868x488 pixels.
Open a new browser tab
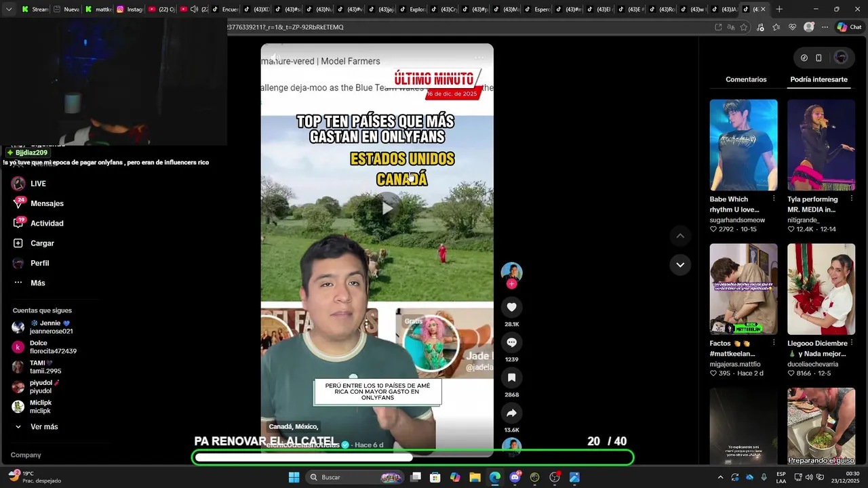(x=779, y=9)
